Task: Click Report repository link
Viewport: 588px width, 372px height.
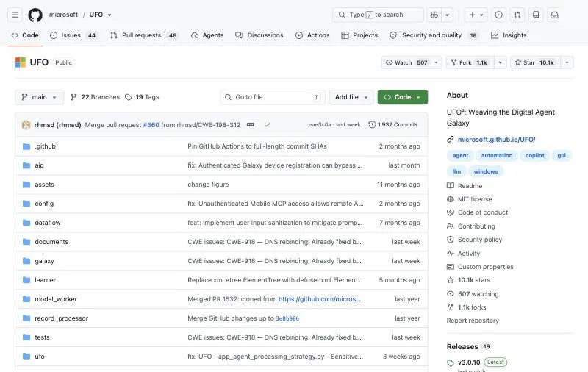Action: point(473,321)
